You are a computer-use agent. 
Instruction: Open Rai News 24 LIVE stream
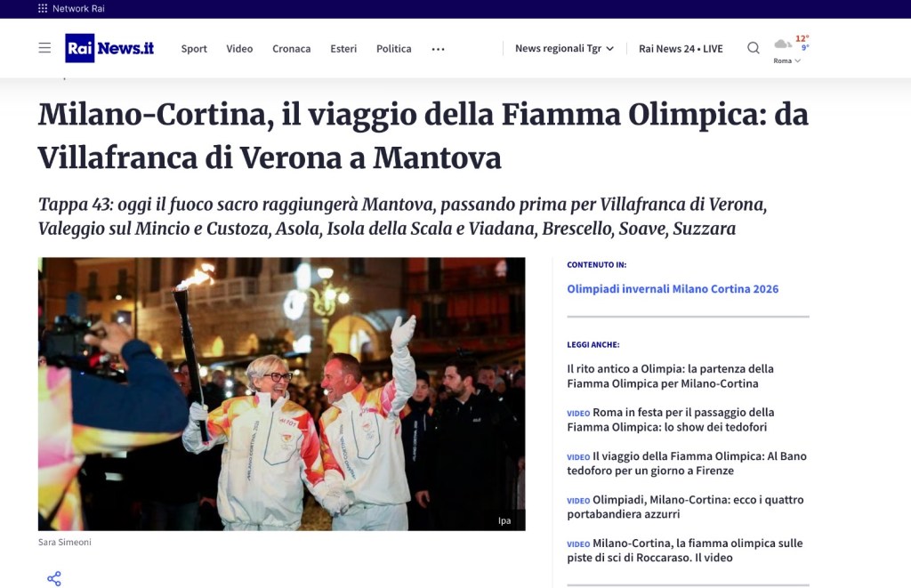[x=681, y=49]
